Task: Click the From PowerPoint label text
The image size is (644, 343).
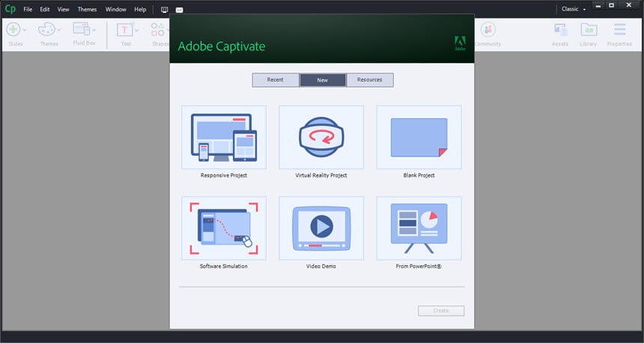Action: [419, 266]
